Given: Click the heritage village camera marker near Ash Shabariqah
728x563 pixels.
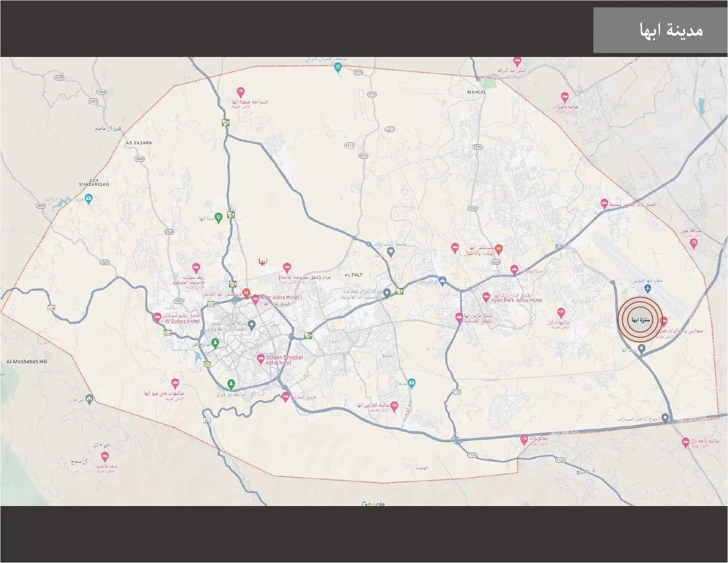Looking at the screenshot, I should tap(89, 198).
